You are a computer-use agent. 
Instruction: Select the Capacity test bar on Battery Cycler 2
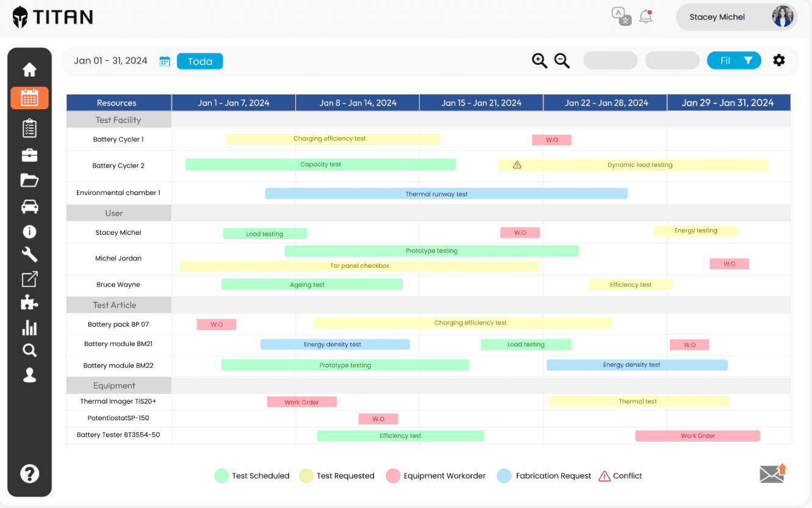(x=320, y=164)
